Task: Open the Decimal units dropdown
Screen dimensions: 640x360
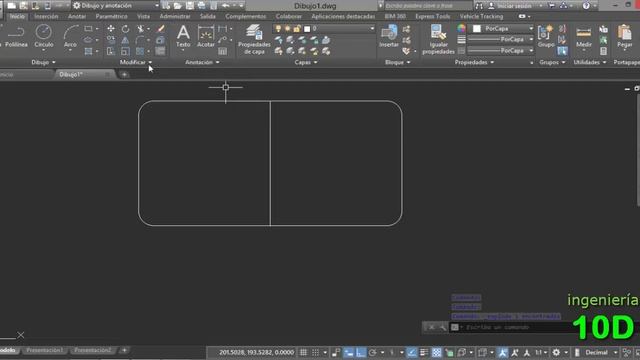Action: coord(602,352)
